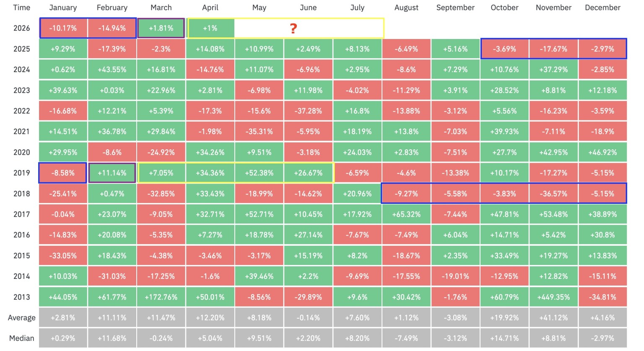Select the November 2018 cell showing -36.57%
644x351 pixels.
pos(553,194)
